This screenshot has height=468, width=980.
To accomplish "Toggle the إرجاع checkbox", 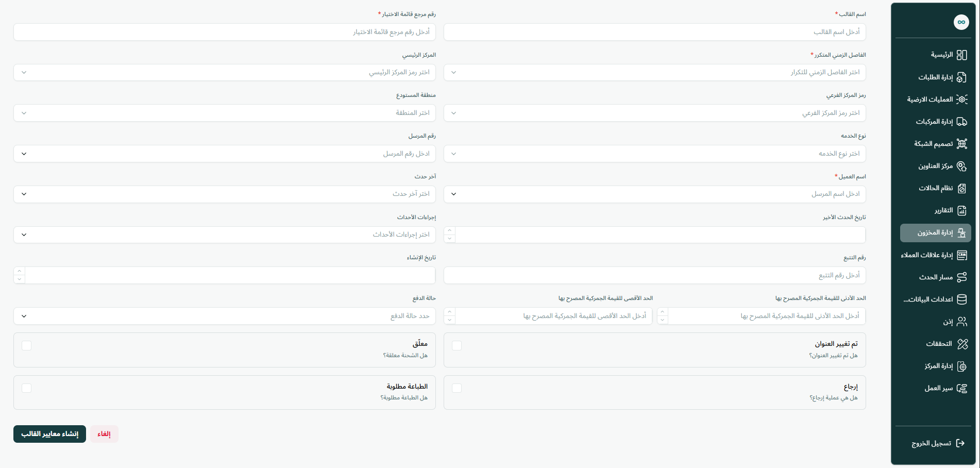I will [457, 388].
